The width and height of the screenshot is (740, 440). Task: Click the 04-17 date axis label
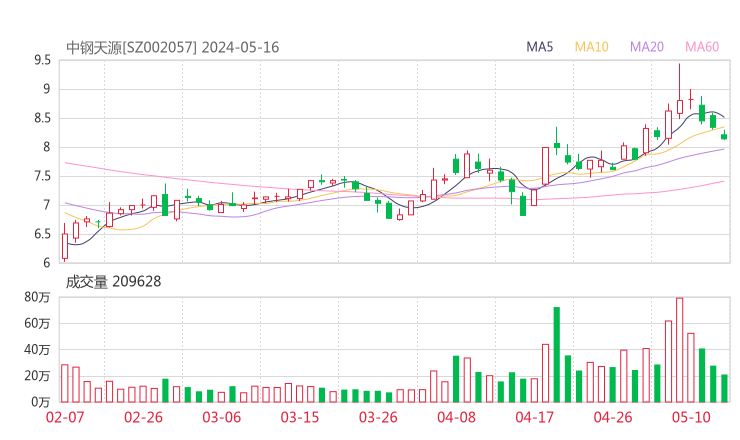coord(534,417)
